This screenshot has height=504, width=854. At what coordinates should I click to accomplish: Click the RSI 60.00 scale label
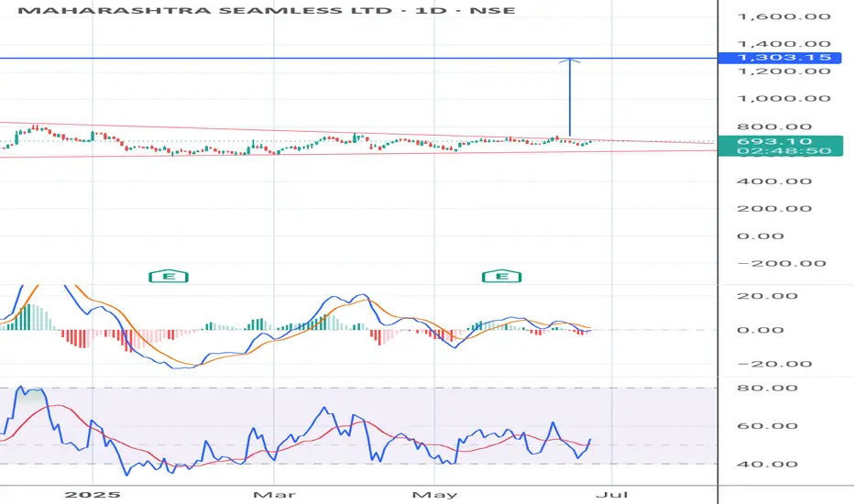coord(767,425)
